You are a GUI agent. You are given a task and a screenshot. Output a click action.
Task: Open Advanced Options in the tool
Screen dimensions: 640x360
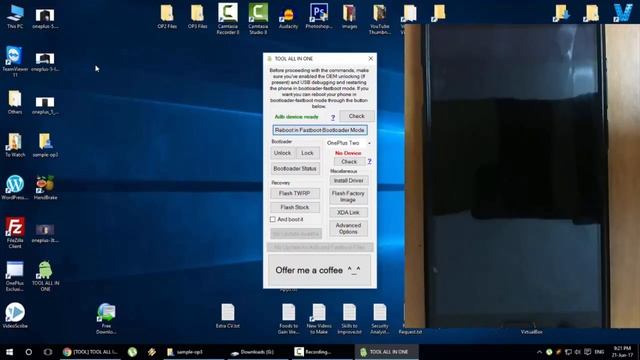[x=348, y=229]
